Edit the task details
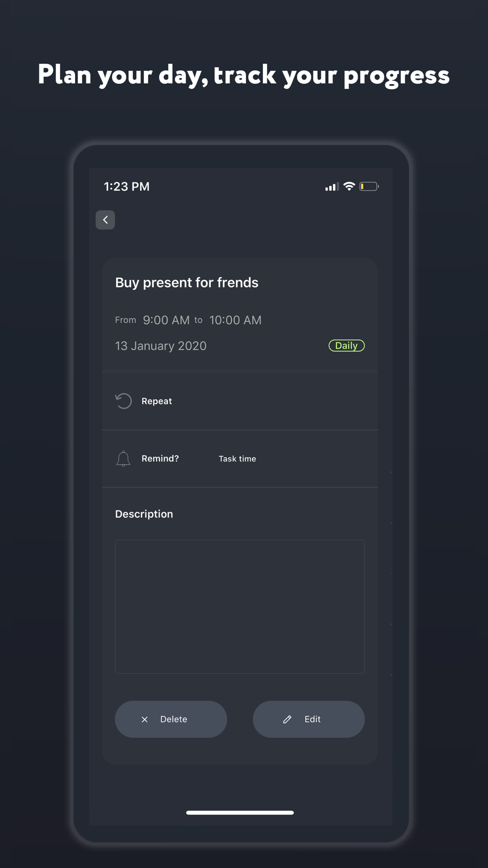 coord(308,719)
